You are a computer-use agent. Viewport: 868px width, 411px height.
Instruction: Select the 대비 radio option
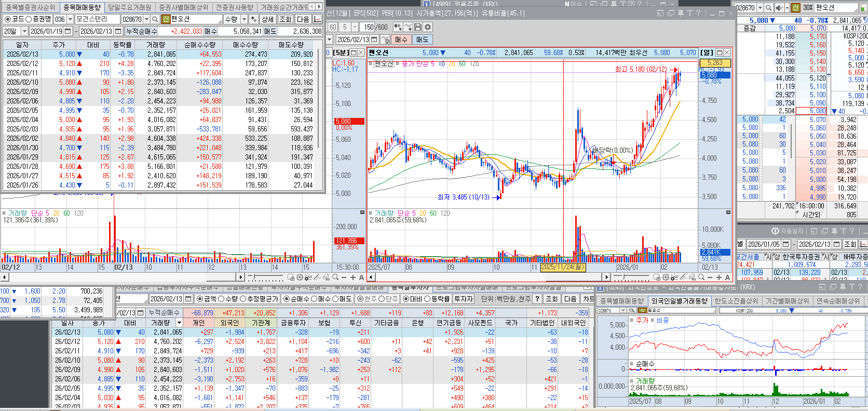tap(406, 299)
